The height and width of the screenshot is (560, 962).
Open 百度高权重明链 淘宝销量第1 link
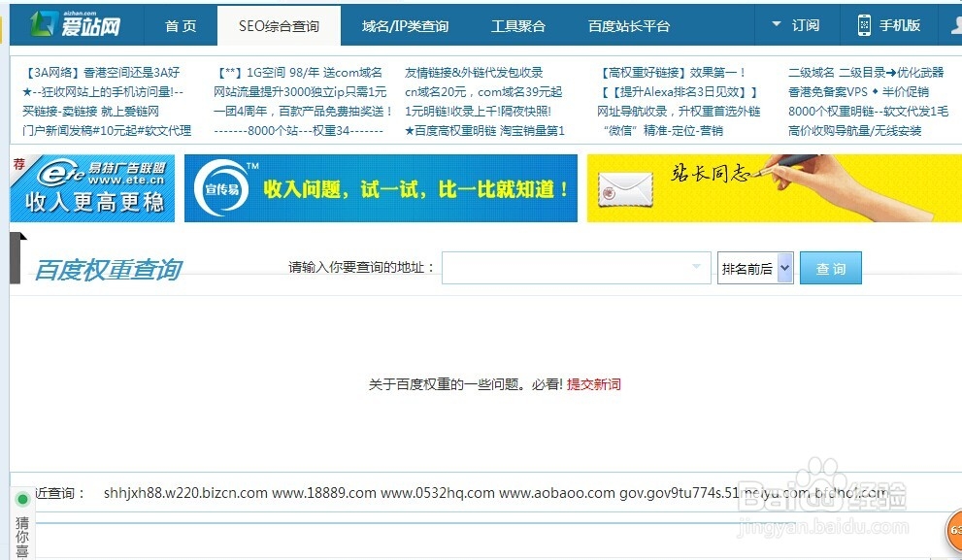point(484,131)
